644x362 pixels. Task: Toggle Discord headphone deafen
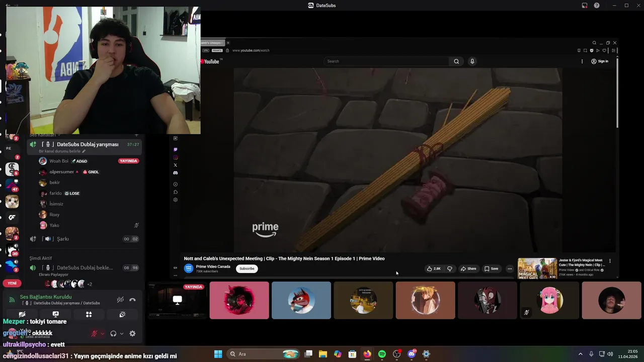(x=113, y=333)
